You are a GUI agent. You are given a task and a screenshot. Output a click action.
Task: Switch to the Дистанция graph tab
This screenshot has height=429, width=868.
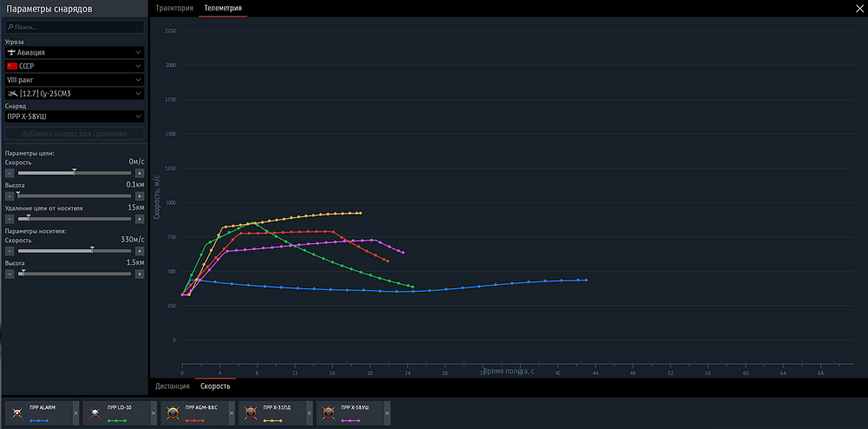[172, 386]
